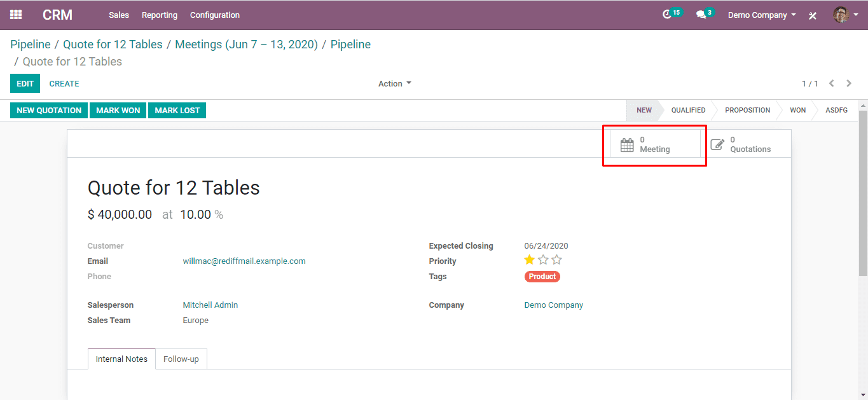Image resolution: width=868 pixels, height=400 pixels.
Task: Click the CRM app title
Action: click(x=58, y=15)
